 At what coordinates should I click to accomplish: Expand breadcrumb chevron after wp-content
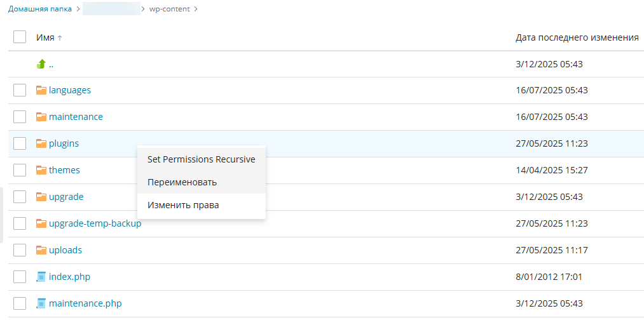tap(196, 9)
